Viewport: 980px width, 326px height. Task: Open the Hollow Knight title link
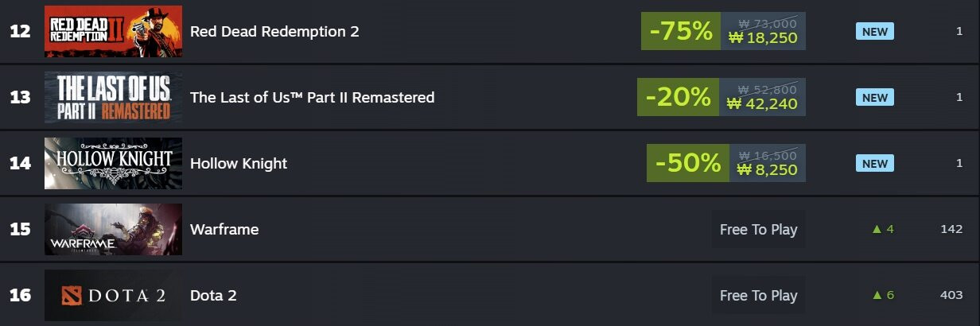tap(239, 163)
